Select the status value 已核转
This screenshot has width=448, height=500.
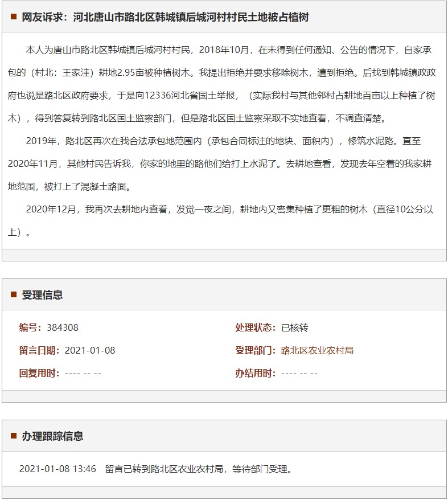(x=294, y=327)
